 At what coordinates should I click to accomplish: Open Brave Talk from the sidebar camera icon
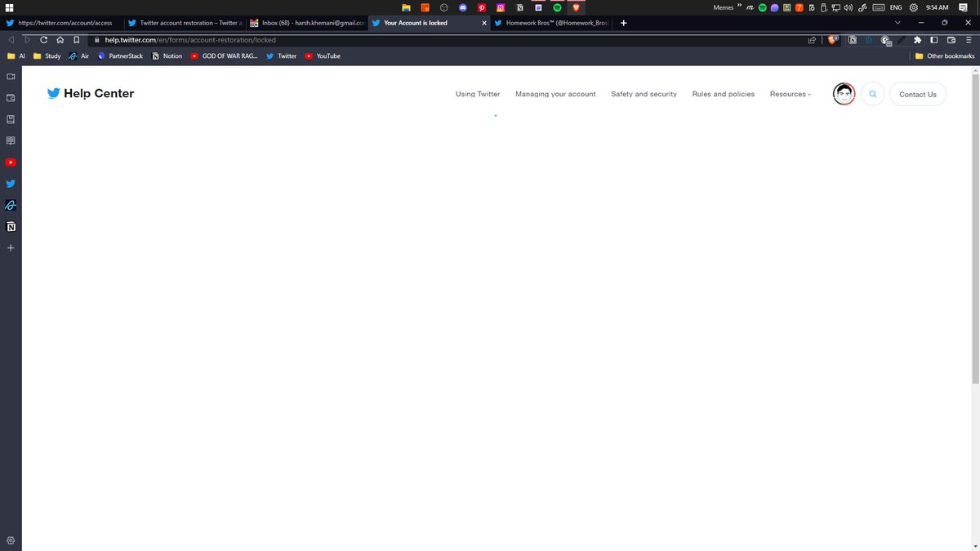pyautogui.click(x=11, y=77)
